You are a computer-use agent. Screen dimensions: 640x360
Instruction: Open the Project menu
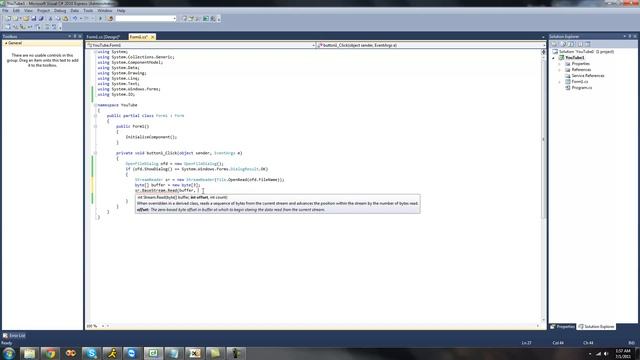pos(43,11)
